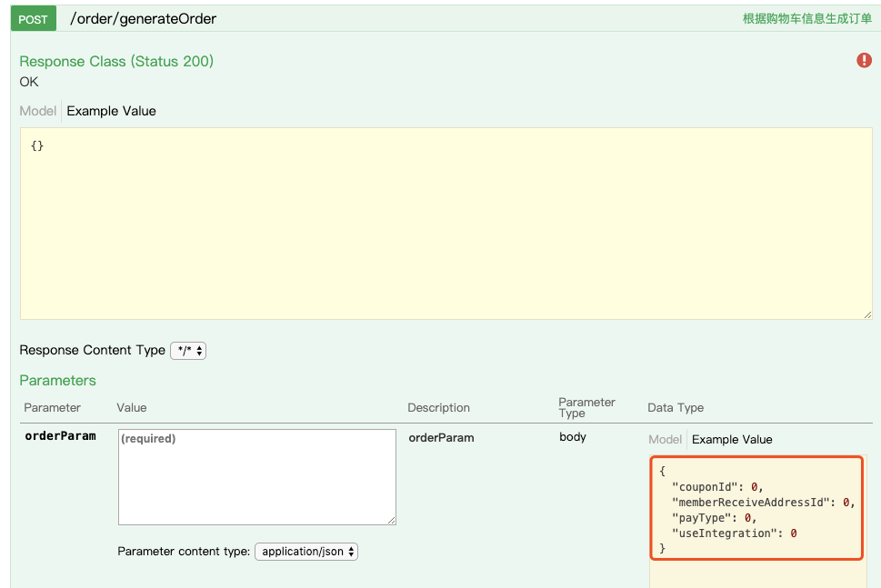Switch response view to Model tab
The height and width of the screenshot is (588, 881).
click(x=37, y=111)
